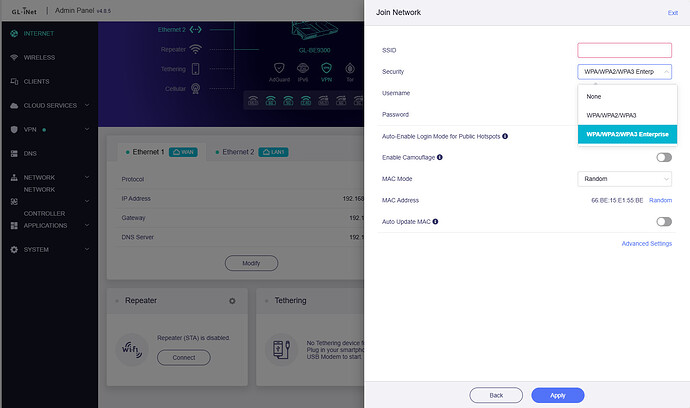The image size is (690, 408).
Task: Click the DNS icon in sidebar
Action: coord(14,153)
